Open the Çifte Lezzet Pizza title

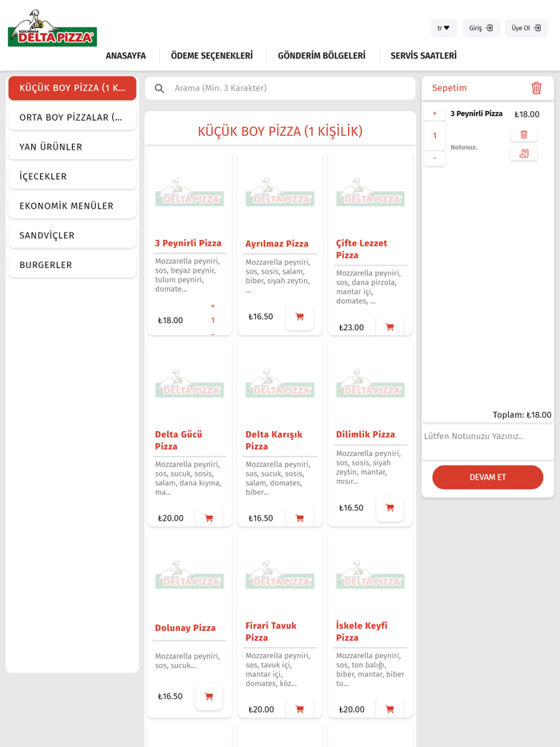[362, 250]
